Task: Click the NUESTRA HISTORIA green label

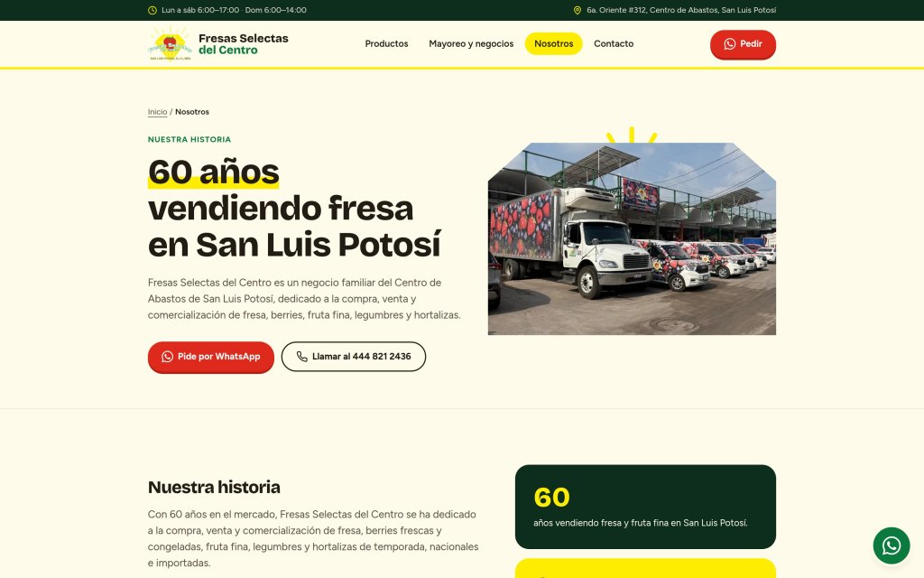Action: coord(189,140)
